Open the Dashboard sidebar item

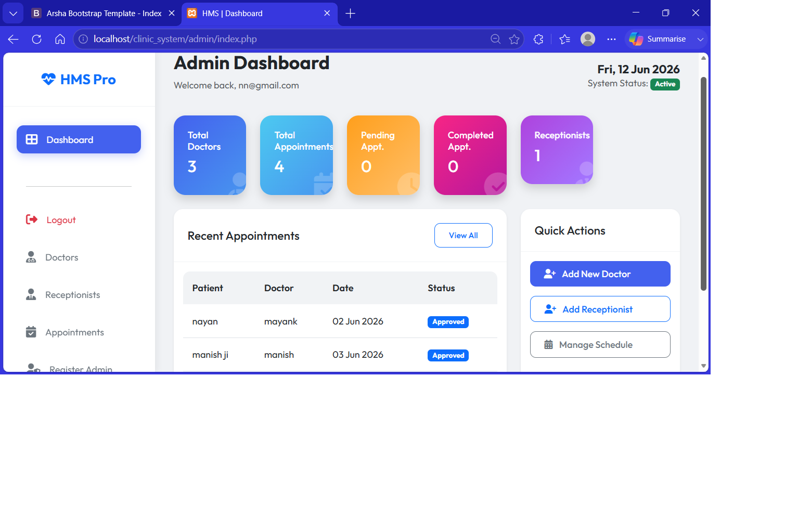tap(79, 139)
